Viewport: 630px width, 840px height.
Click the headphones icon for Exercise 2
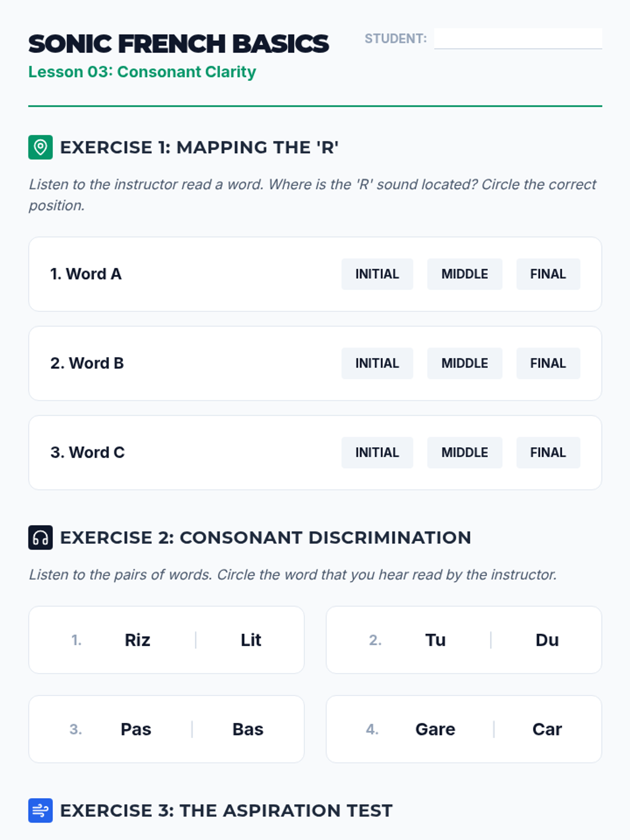[x=40, y=537]
